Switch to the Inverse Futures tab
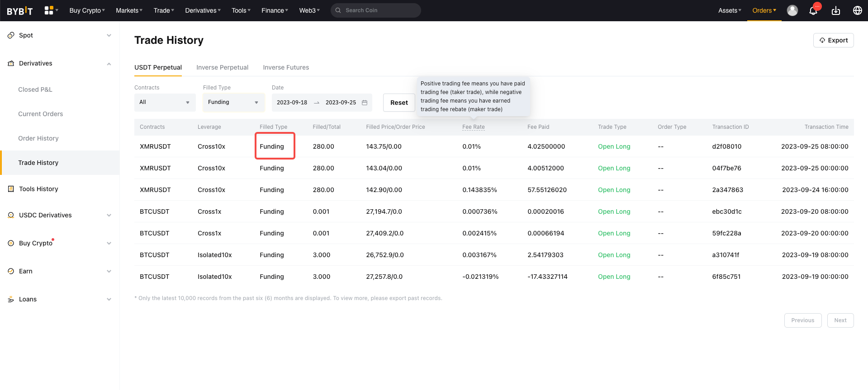Image resolution: width=868 pixels, height=390 pixels. pos(286,67)
